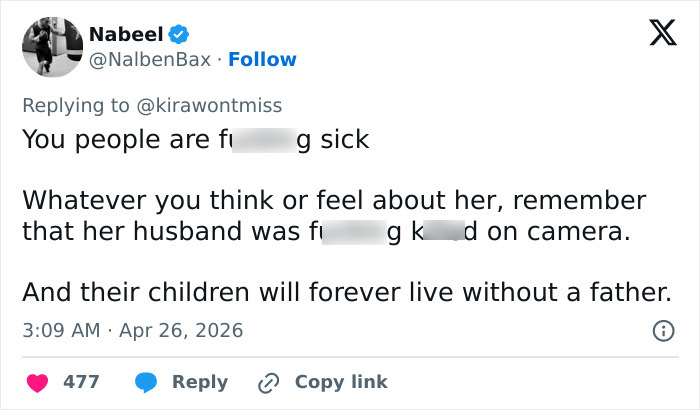Click the sentence about children without a father

345,292
